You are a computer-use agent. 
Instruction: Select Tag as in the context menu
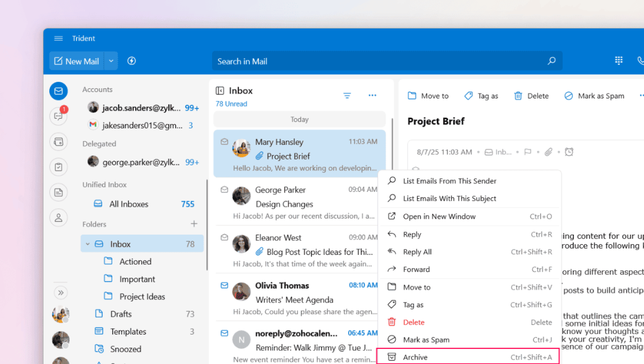coord(469,305)
